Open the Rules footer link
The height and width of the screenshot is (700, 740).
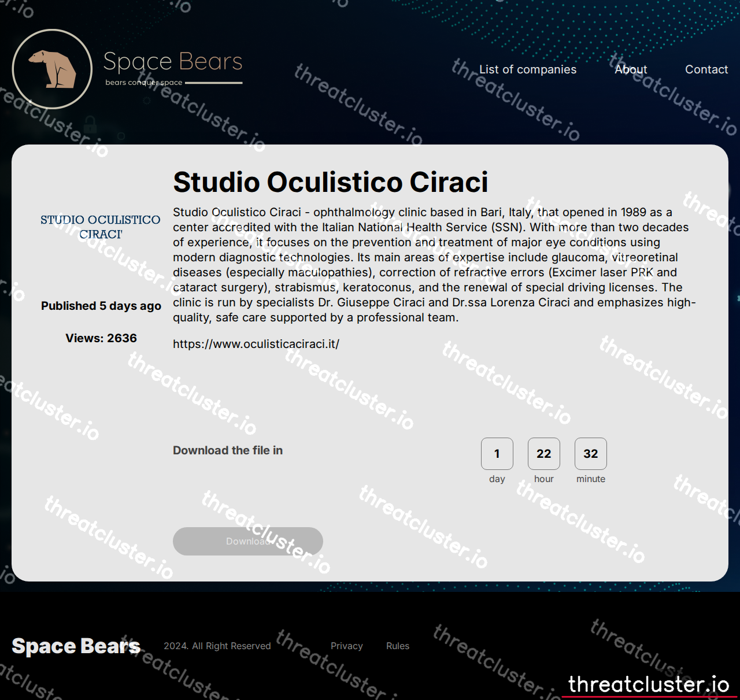[398, 646]
